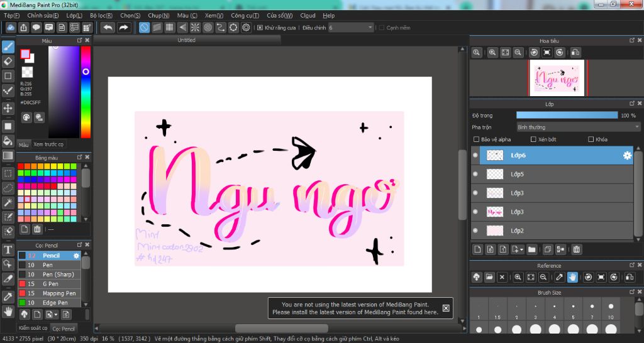Select the Text tool
644x343 pixels.
tap(8, 250)
